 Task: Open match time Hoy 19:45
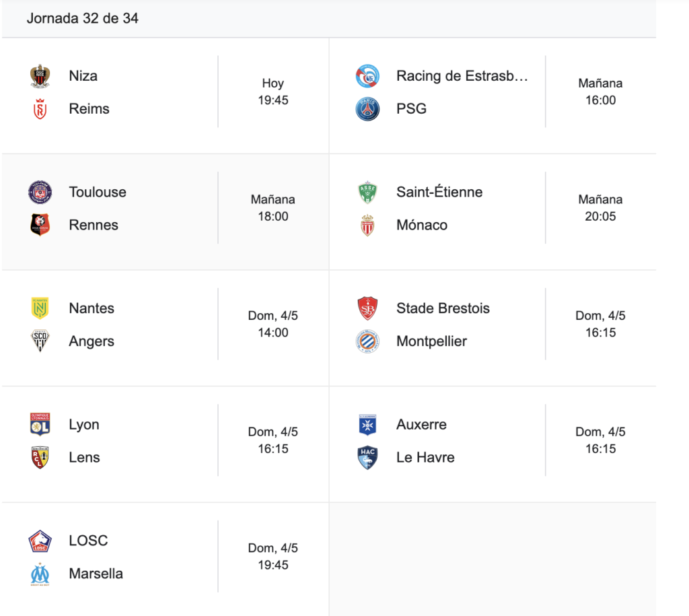273,92
